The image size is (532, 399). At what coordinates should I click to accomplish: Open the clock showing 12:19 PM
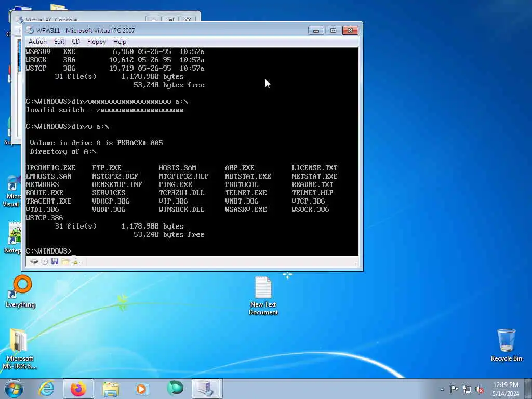point(506,389)
